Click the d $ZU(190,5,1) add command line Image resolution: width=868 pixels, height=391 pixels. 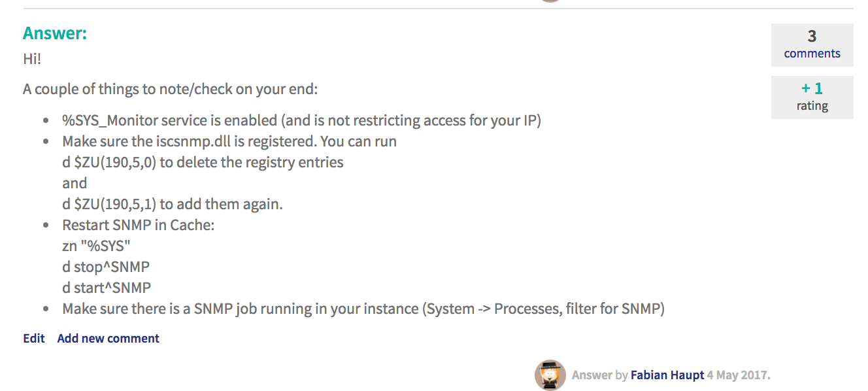pos(173,204)
